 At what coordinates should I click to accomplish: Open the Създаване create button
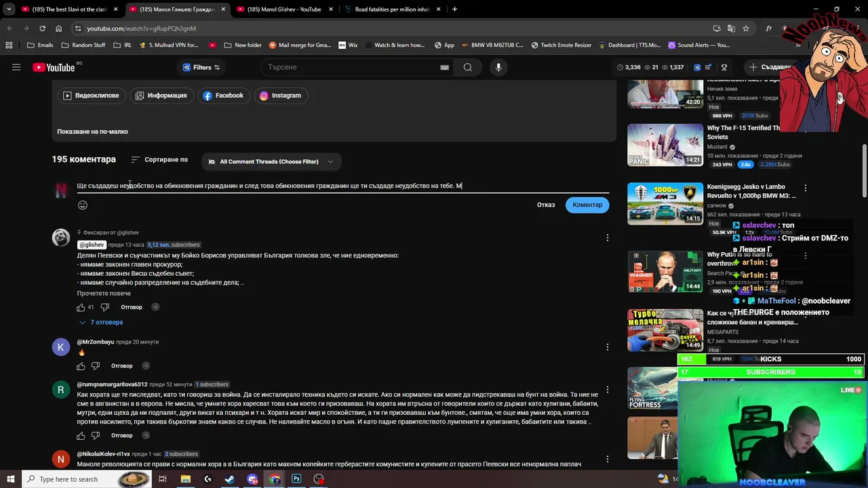[769, 67]
